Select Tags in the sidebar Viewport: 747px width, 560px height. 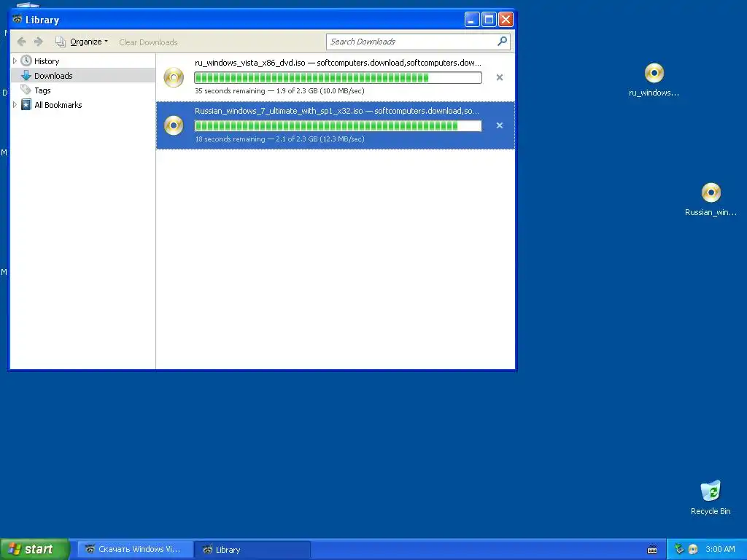pos(42,90)
